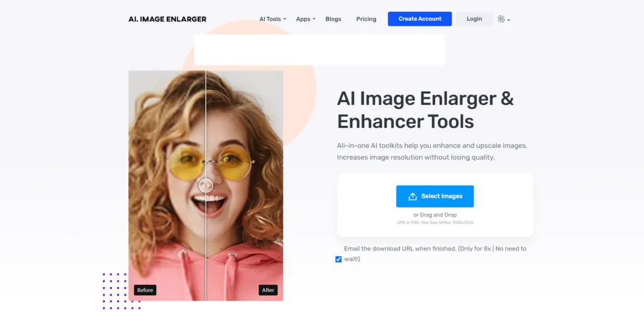The image size is (644, 336).
Task: Click the upload icon on Select Images
Action: click(x=413, y=196)
